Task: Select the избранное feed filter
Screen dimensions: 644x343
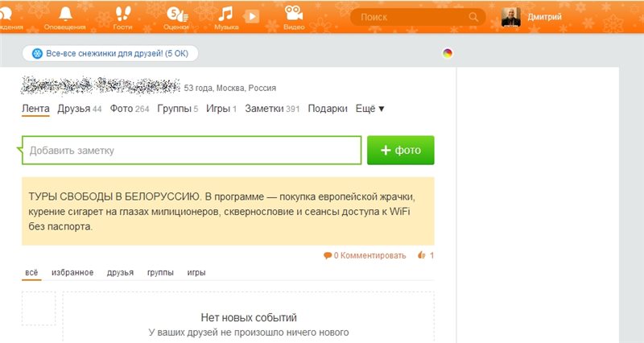Action: coord(72,273)
